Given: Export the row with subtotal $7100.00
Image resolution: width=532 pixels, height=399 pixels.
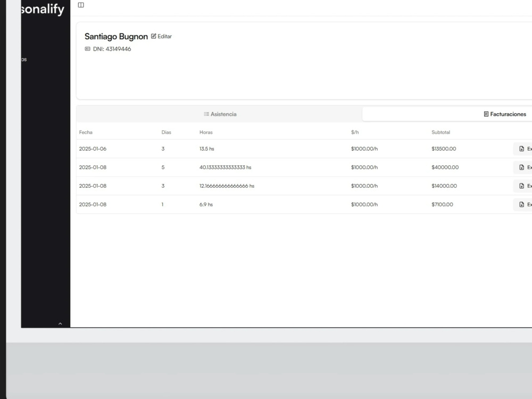Looking at the screenshot, I should (523, 204).
